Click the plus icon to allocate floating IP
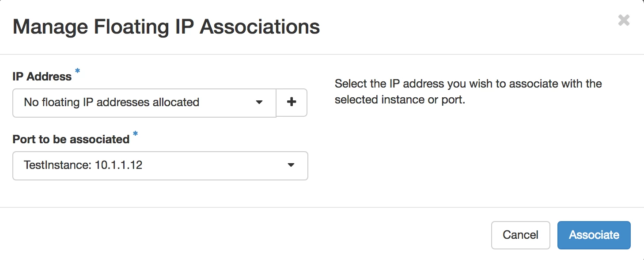This screenshot has width=644, height=260. click(x=292, y=103)
